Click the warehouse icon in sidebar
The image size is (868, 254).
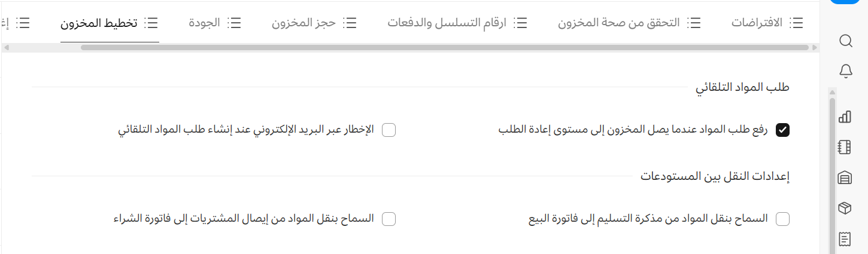click(845, 178)
